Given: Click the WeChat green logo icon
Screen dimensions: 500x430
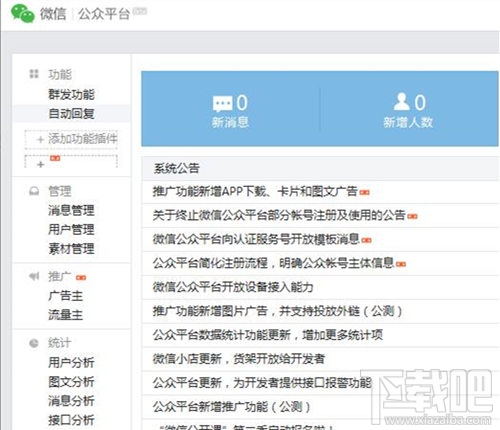Looking at the screenshot, I should (23, 13).
